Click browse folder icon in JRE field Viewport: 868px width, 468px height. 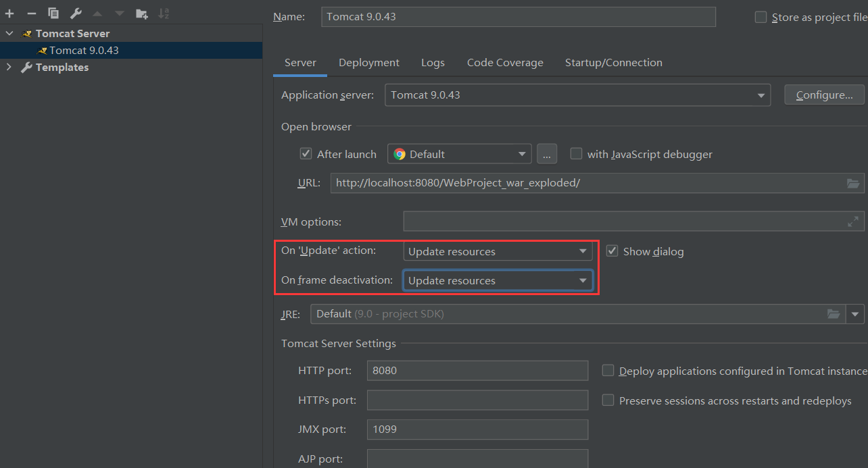834,314
